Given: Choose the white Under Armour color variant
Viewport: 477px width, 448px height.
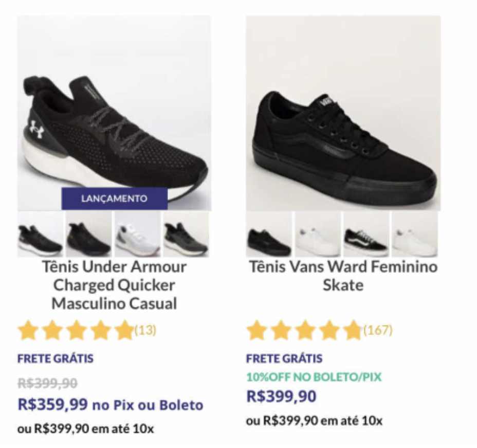Looking at the screenshot, I should coord(137,235).
